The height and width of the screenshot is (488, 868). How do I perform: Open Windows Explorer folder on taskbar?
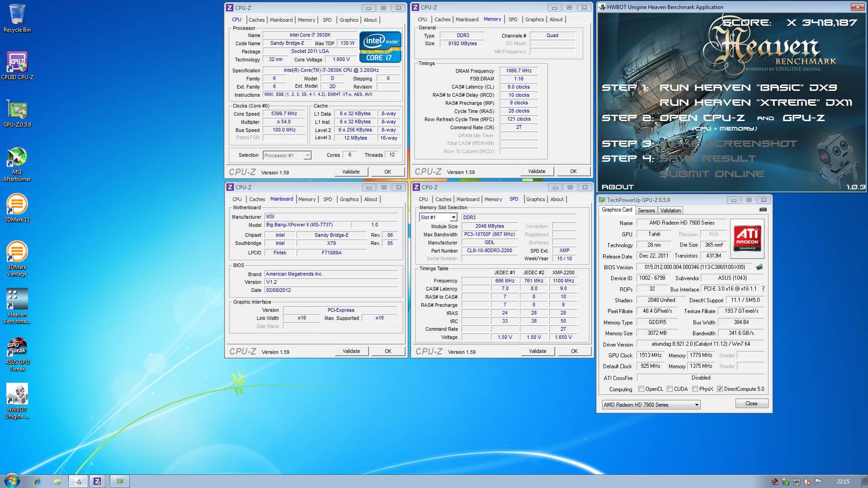(x=57, y=481)
